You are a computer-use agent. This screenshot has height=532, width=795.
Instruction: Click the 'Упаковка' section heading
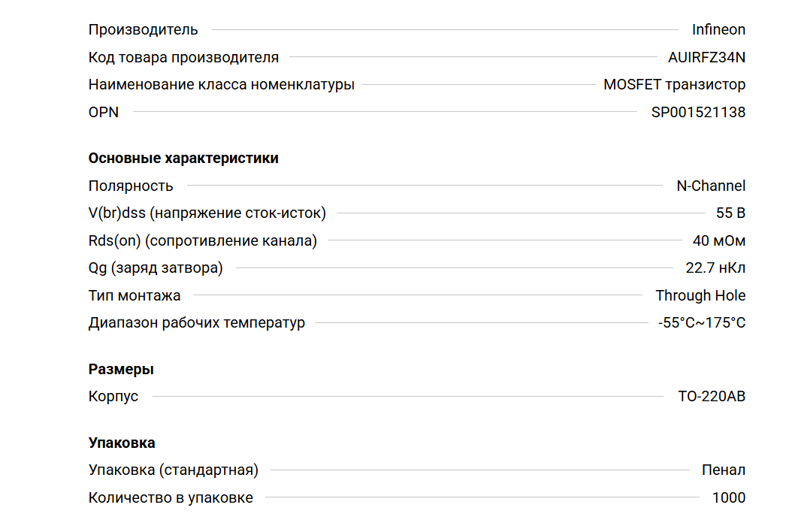(x=122, y=443)
